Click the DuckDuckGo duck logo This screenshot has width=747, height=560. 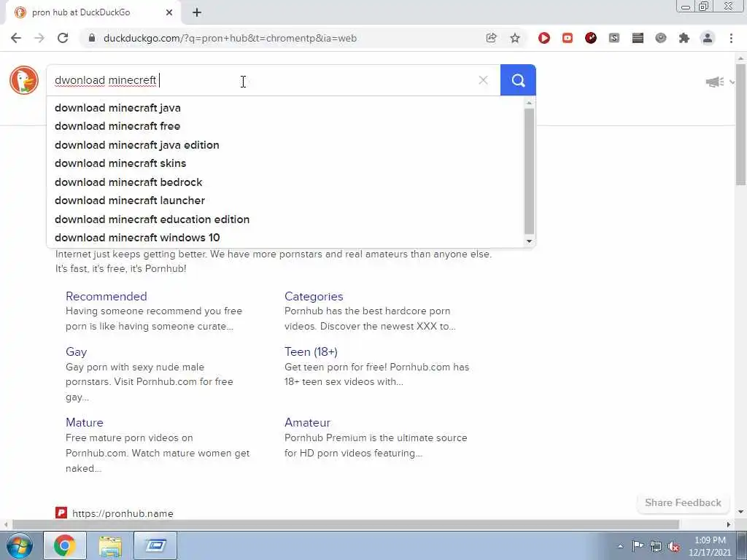24,80
